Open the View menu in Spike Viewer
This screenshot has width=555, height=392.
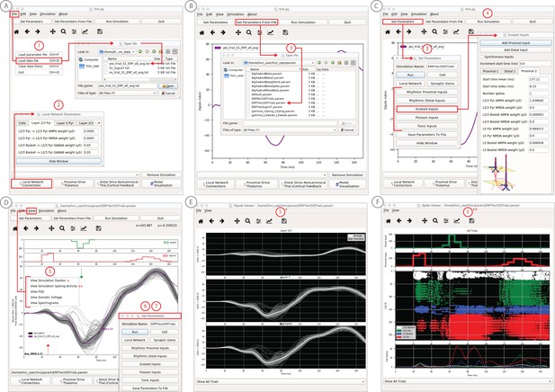(396, 210)
